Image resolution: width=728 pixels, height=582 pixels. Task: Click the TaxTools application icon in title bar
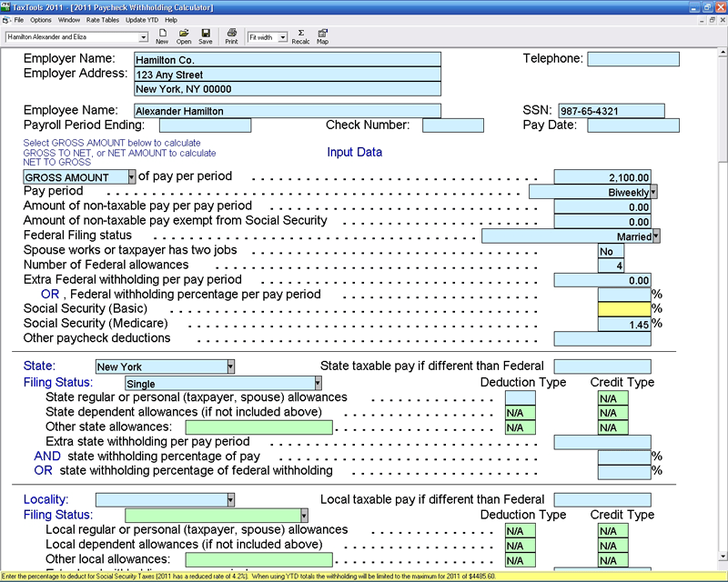[x=7, y=6]
